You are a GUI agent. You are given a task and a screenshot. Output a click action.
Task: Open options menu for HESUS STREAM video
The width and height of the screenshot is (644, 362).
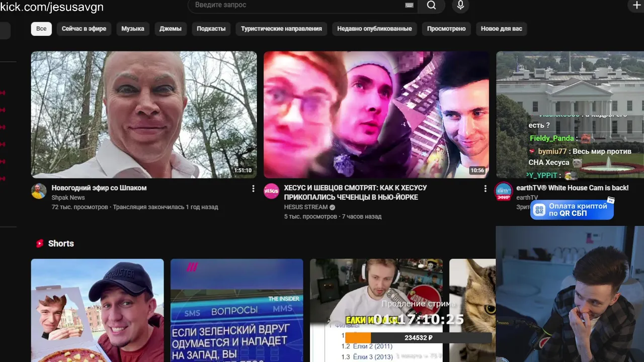coord(485,189)
